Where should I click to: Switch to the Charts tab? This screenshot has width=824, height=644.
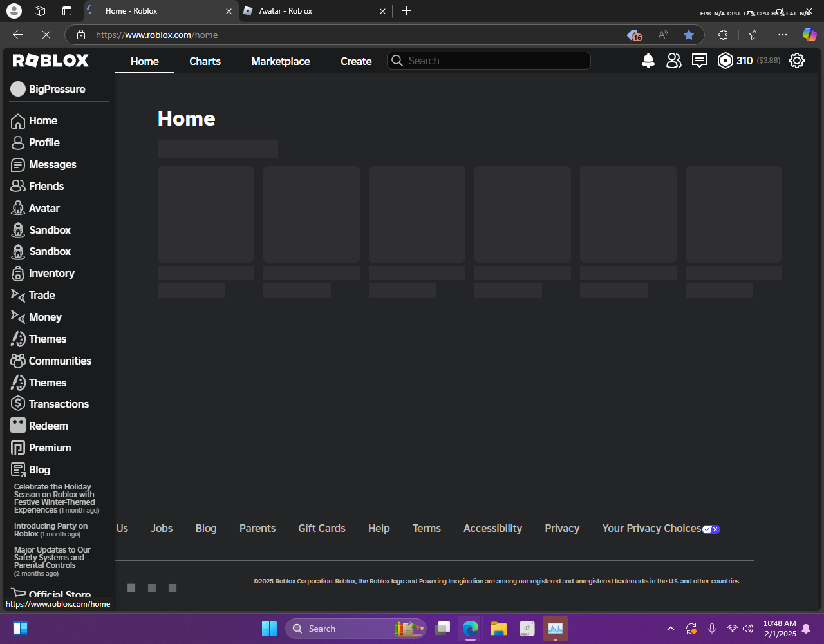(205, 61)
